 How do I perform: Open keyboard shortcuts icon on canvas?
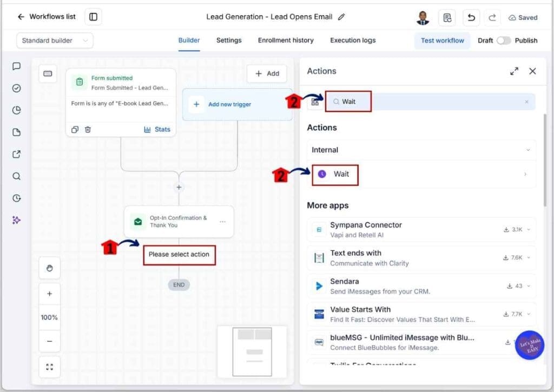[x=48, y=74]
